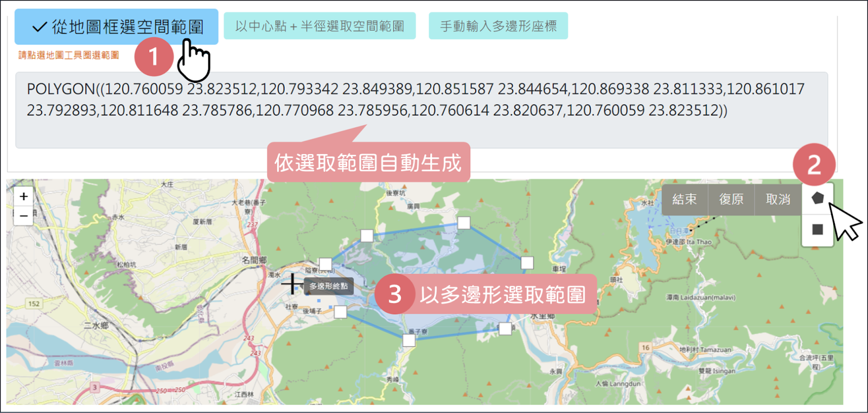Click the 名間鄉 label on map
The image size is (868, 413).
[x=254, y=260]
